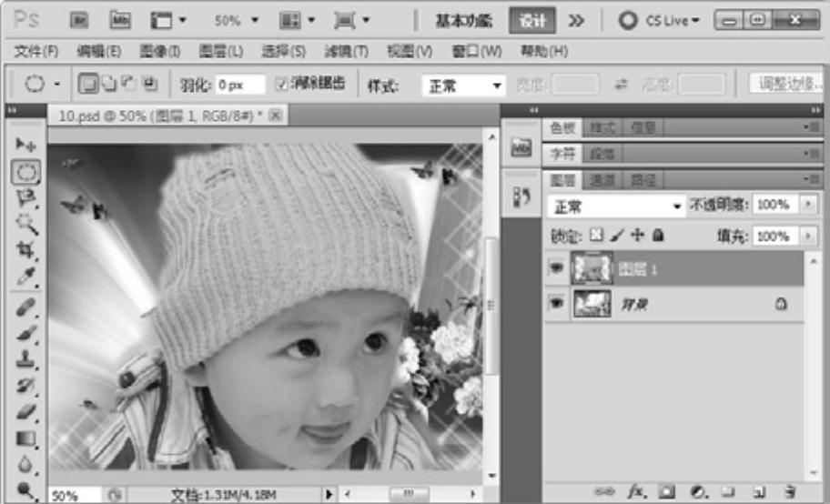Click the fx layer style icon

click(x=637, y=492)
